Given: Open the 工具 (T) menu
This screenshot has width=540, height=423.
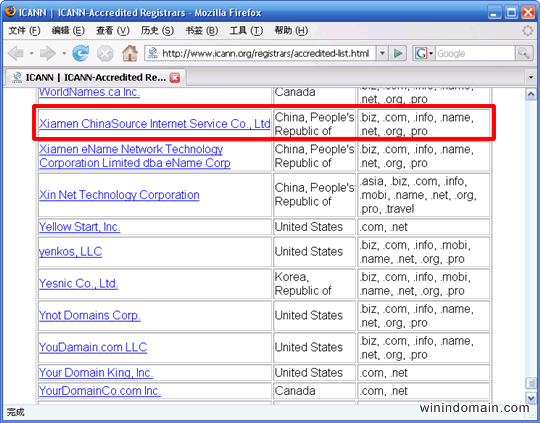Looking at the screenshot, I should pos(246,31).
